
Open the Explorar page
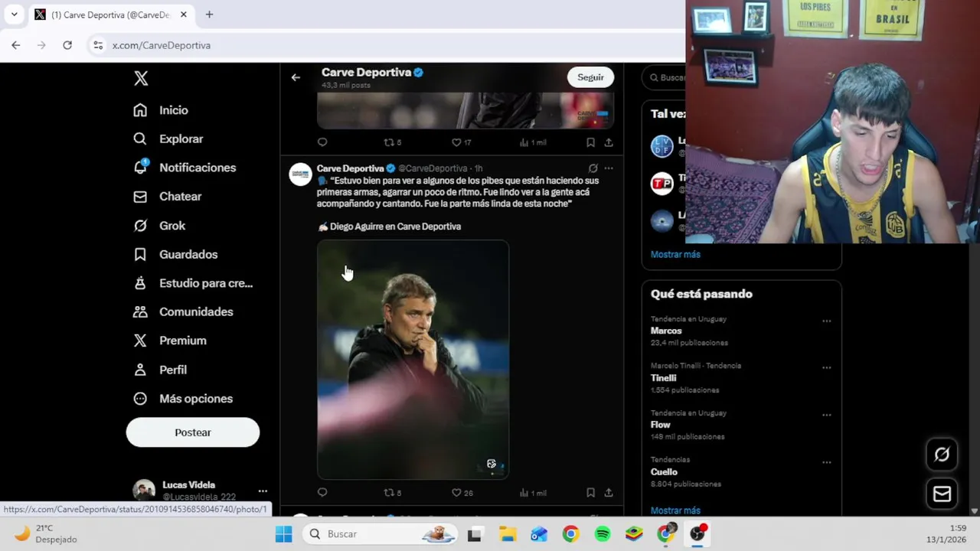(168, 139)
